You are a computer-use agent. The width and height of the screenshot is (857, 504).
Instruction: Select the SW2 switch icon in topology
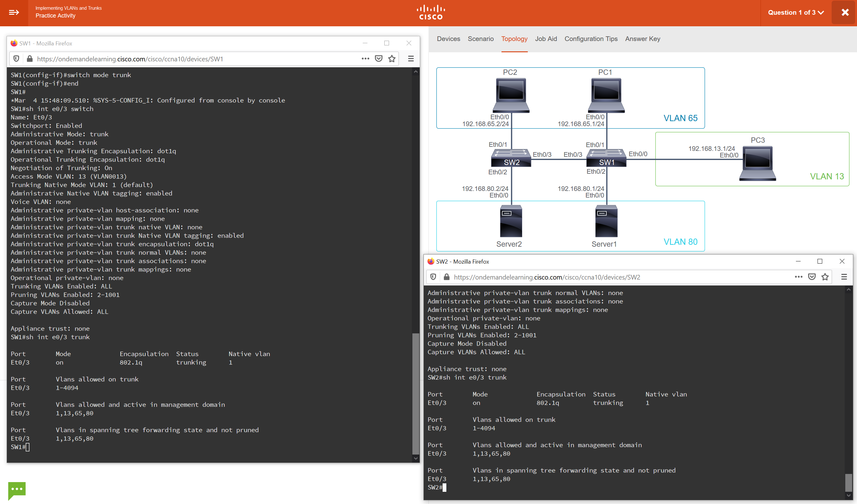coord(511,158)
